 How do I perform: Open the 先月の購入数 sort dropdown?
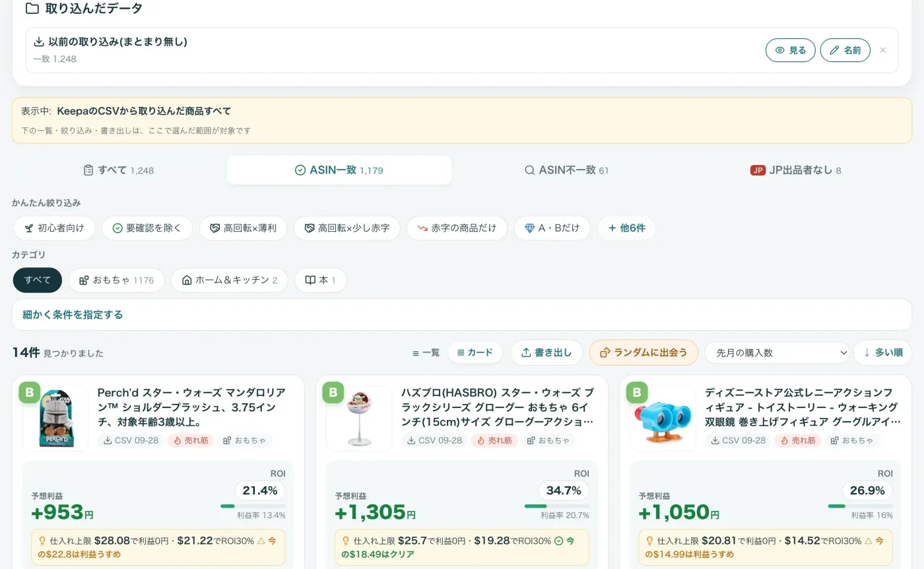pyautogui.click(x=776, y=352)
